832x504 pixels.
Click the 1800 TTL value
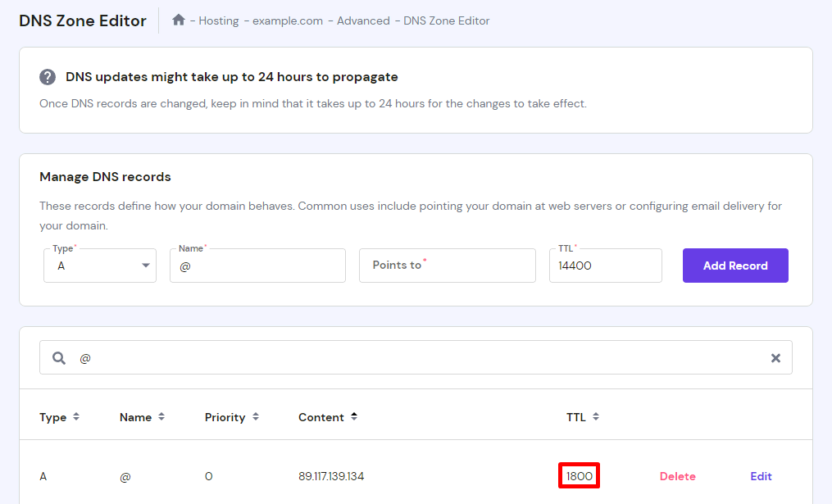(x=579, y=476)
